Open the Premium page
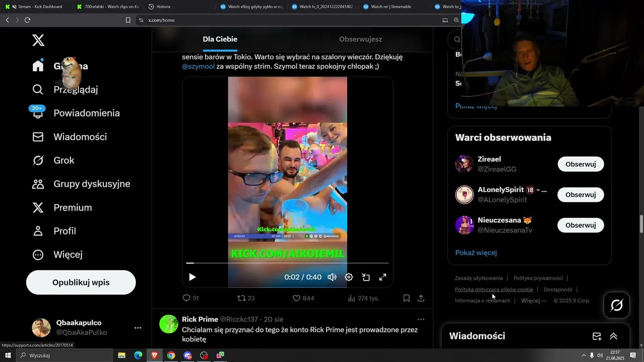This screenshot has height=362, width=644. tap(62, 208)
